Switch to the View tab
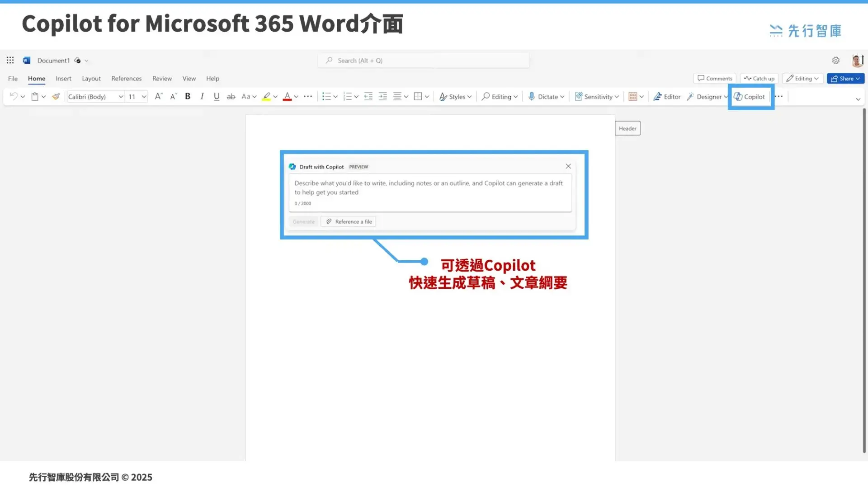The height and width of the screenshot is (488, 868). 189,78
